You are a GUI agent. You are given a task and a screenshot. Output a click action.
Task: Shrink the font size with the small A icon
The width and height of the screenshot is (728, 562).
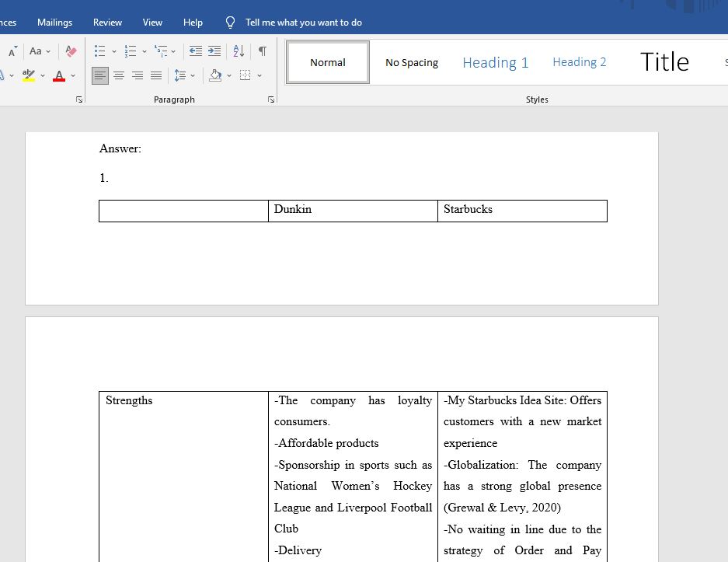coord(12,51)
